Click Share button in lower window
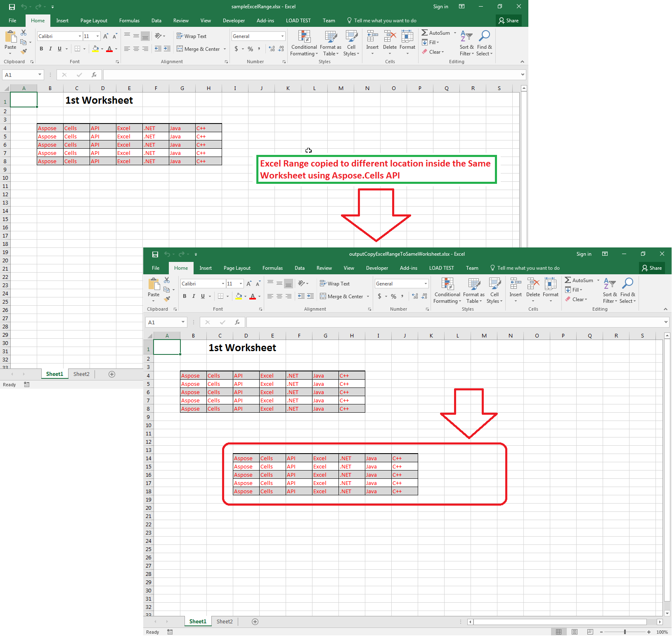 pyautogui.click(x=652, y=268)
